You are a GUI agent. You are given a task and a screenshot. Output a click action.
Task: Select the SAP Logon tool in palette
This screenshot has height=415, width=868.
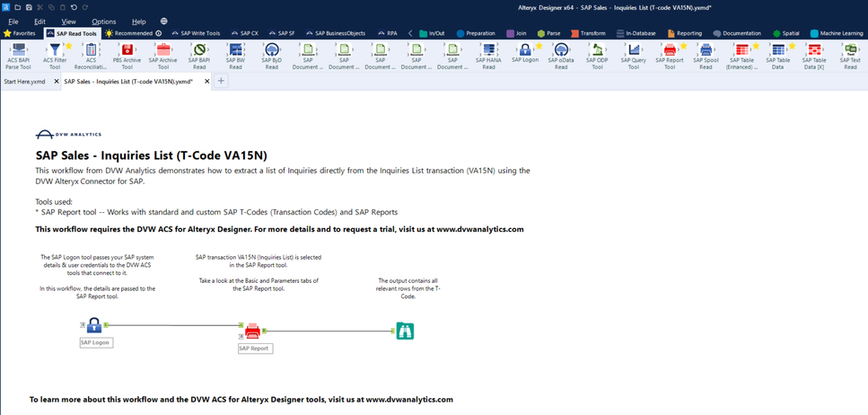point(525,53)
